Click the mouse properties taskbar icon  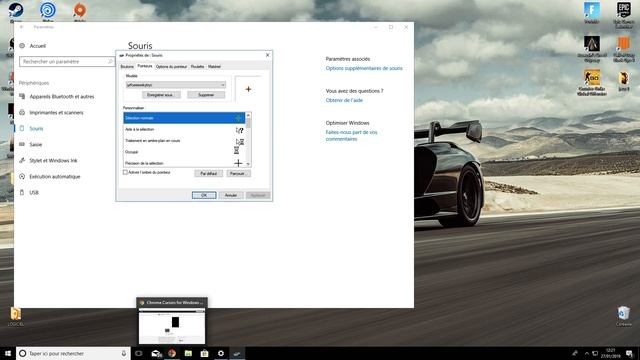click(x=237, y=353)
